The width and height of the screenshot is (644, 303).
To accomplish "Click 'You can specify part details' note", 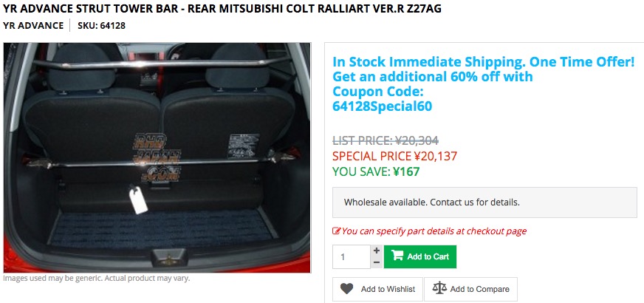I will pyautogui.click(x=430, y=231).
